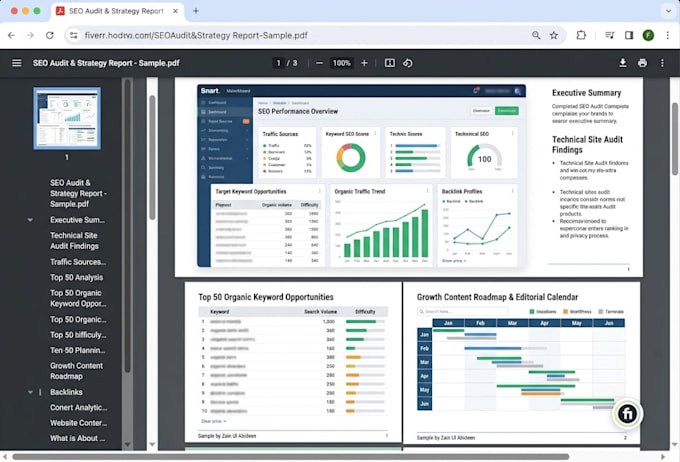Open Ten-50 Plannin... outline item
This screenshot has width=680, height=462.
[77, 351]
